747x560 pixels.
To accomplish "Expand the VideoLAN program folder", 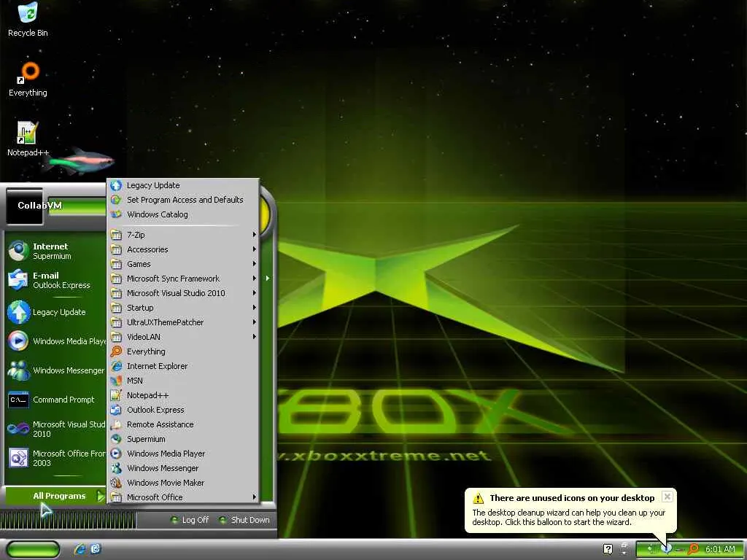I will pyautogui.click(x=185, y=337).
